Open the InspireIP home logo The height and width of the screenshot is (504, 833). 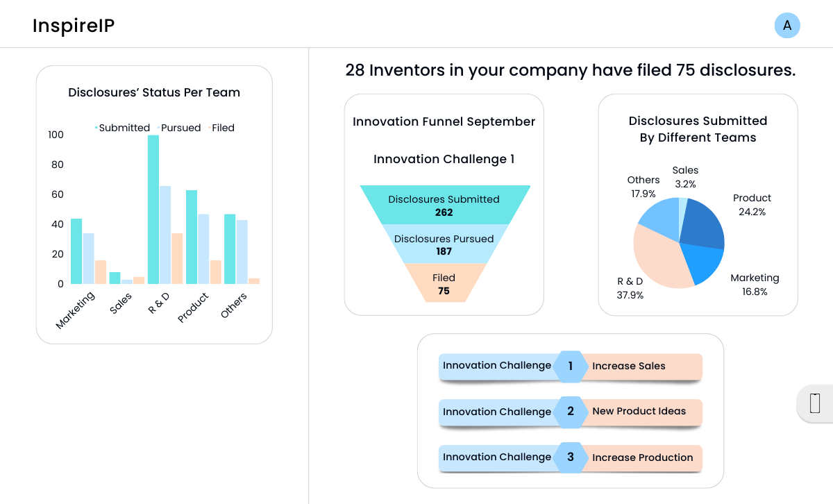(74, 26)
